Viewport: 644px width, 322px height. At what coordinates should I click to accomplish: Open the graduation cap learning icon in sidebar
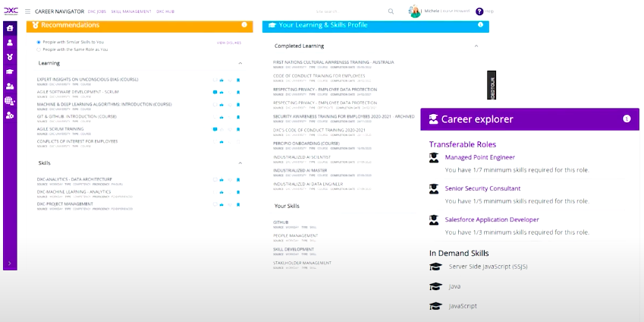pos(10,71)
